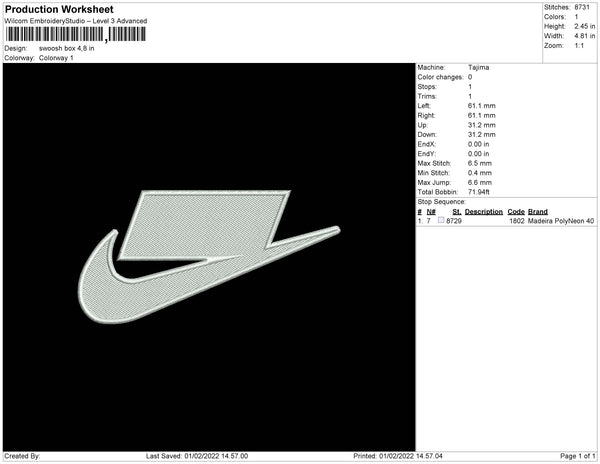This screenshot has width=600, height=464.
Task: Click 'Last Saved: 01/02/2022 14.57.00' text
Action: click(197, 456)
